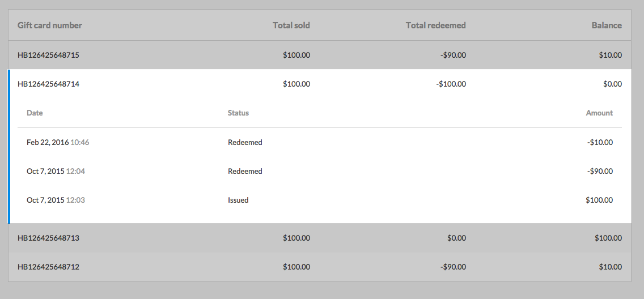Click the -$90.00 total redeemed for card ending 715
This screenshot has width=644, height=299.
pyautogui.click(x=452, y=55)
